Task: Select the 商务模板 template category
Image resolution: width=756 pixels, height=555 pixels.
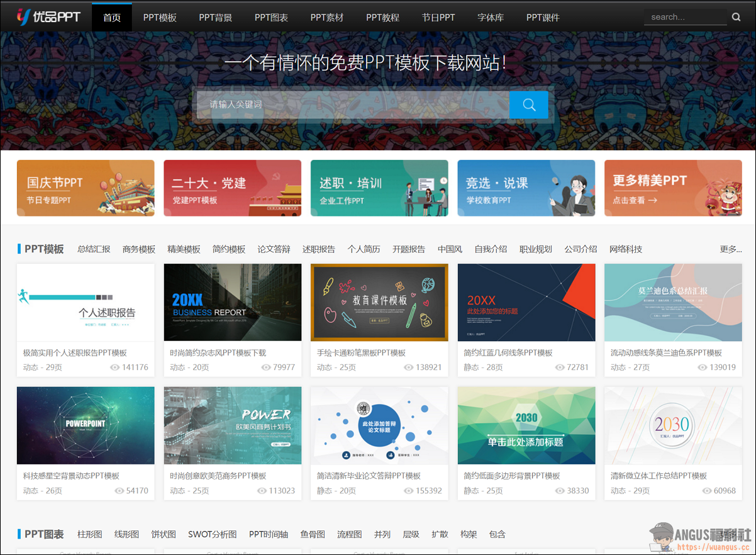Action: click(139, 249)
